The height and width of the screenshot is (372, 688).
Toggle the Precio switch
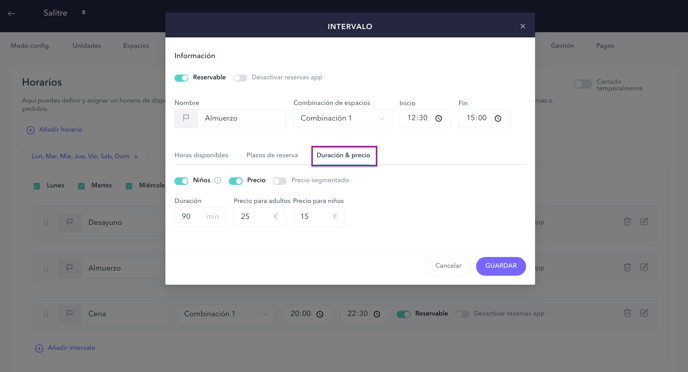coord(236,181)
